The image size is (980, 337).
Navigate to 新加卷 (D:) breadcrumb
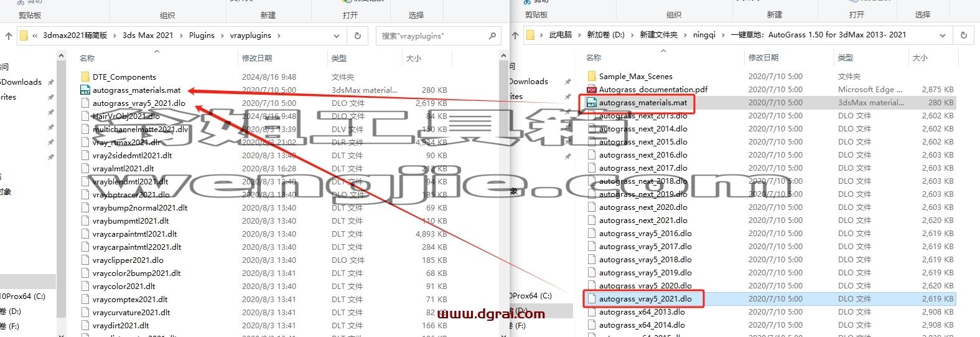pyautogui.click(x=605, y=35)
